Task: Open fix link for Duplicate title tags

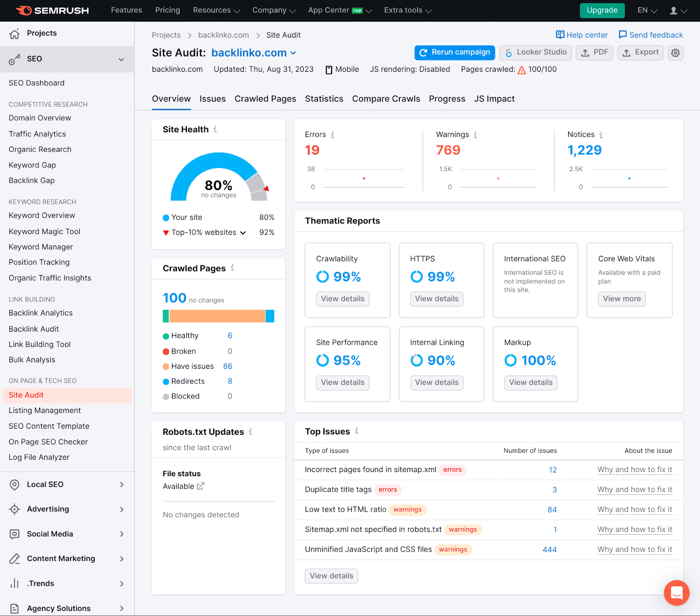Action: (x=635, y=490)
